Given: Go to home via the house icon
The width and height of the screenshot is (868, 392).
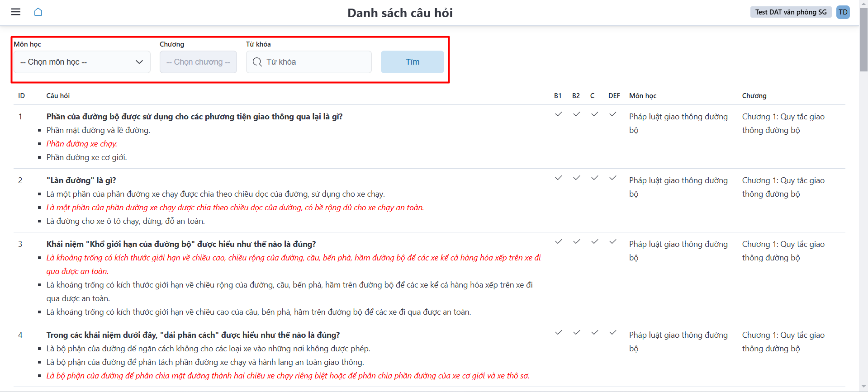Looking at the screenshot, I should pyautogui.click(x=38, y=12).
